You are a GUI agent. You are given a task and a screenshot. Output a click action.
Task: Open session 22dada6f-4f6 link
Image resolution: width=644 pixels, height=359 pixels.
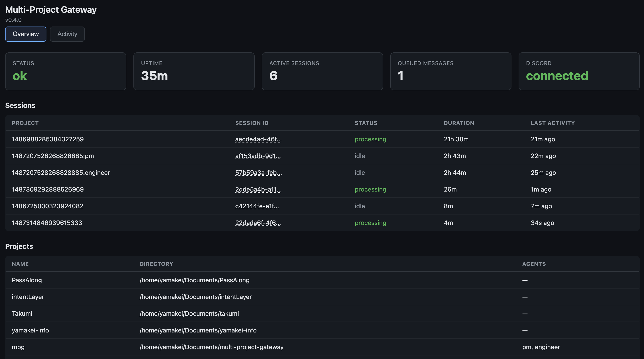(258, 223)
